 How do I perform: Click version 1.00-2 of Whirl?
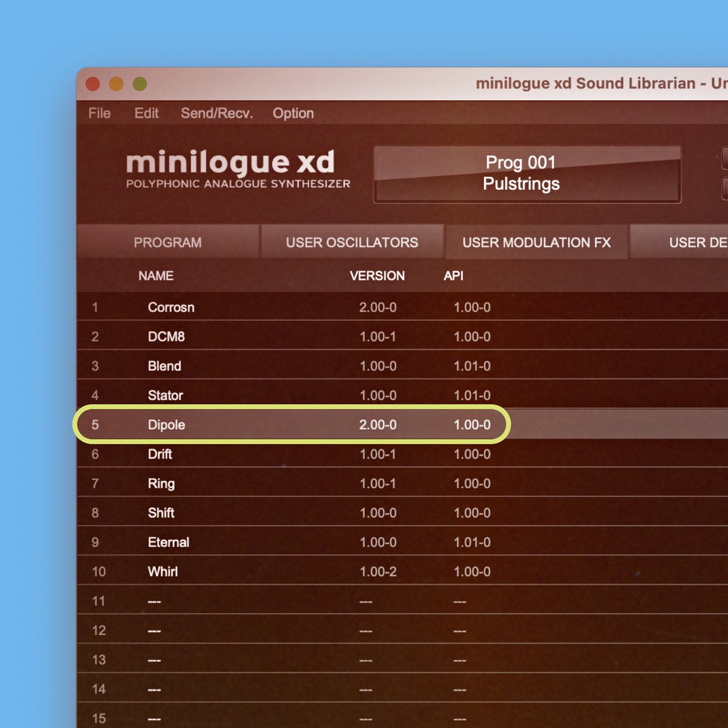[378, 571]
